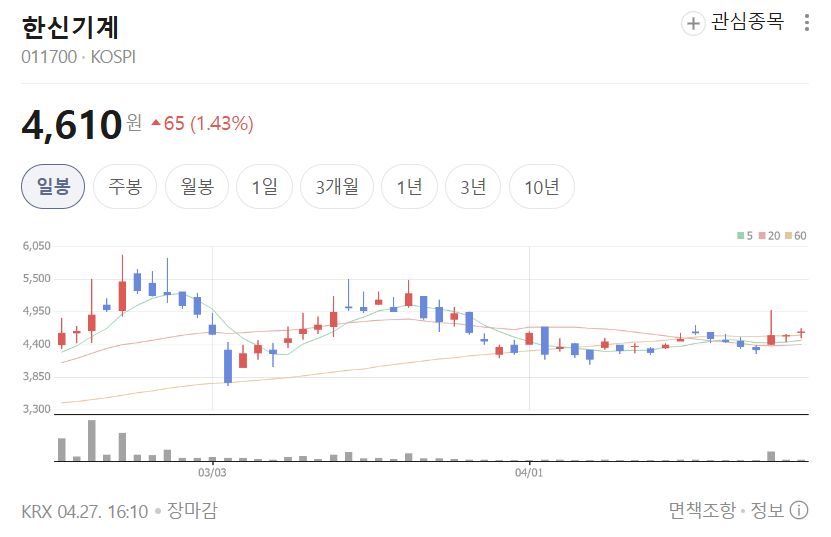Click the price change 65 (1.43%)
This screenshot has width=831, height=537.
[202, 124]
